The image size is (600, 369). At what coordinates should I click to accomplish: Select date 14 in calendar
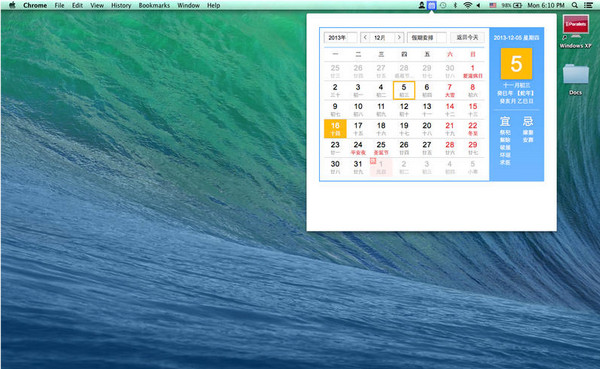[x=450, y=109]
